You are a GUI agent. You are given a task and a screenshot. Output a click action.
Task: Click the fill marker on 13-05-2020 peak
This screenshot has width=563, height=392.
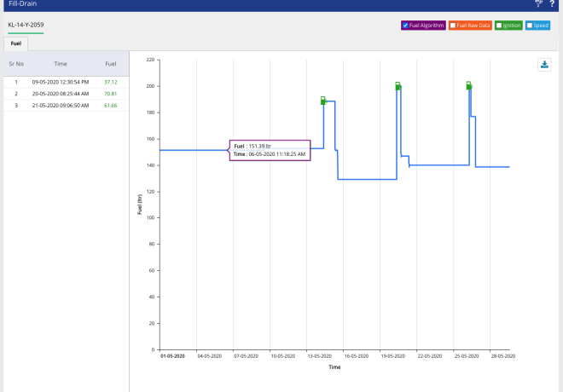pos(323,101)
